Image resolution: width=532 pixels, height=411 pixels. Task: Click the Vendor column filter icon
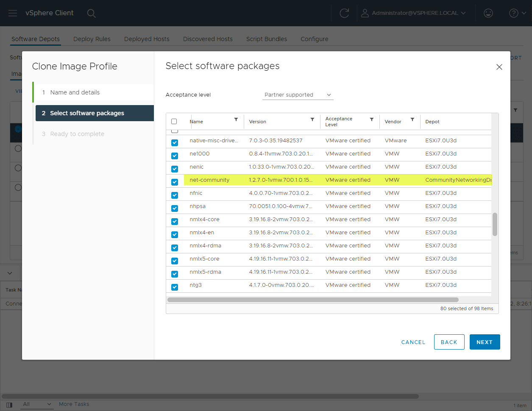tap(412, 120)
